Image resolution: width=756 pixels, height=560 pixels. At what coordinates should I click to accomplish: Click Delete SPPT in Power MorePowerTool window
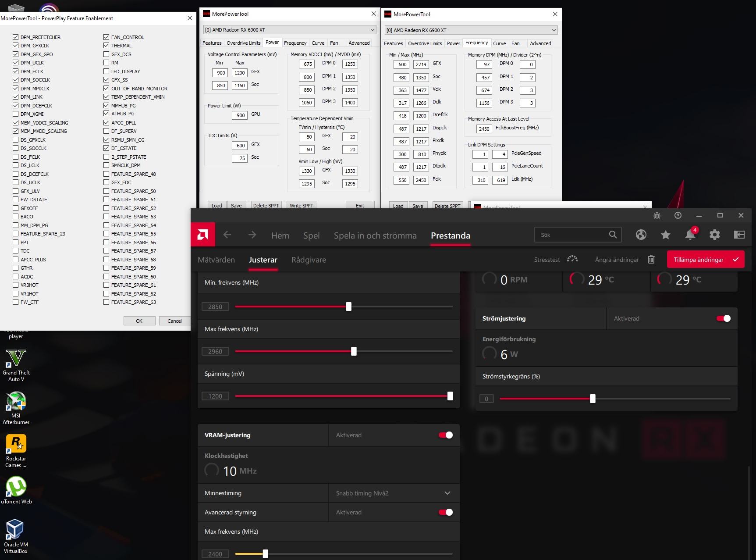click(266, 205)
